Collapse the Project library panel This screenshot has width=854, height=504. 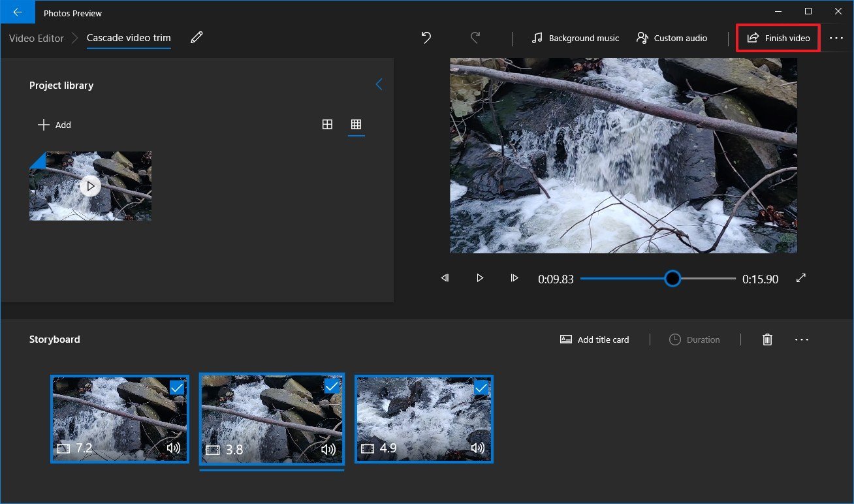[379, 85]
